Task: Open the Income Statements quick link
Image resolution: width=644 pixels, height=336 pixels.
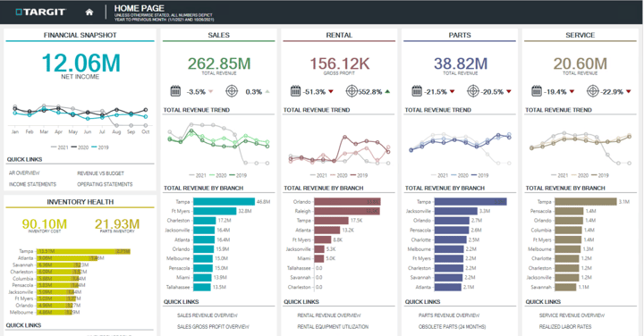Action: tap(32, 184)
